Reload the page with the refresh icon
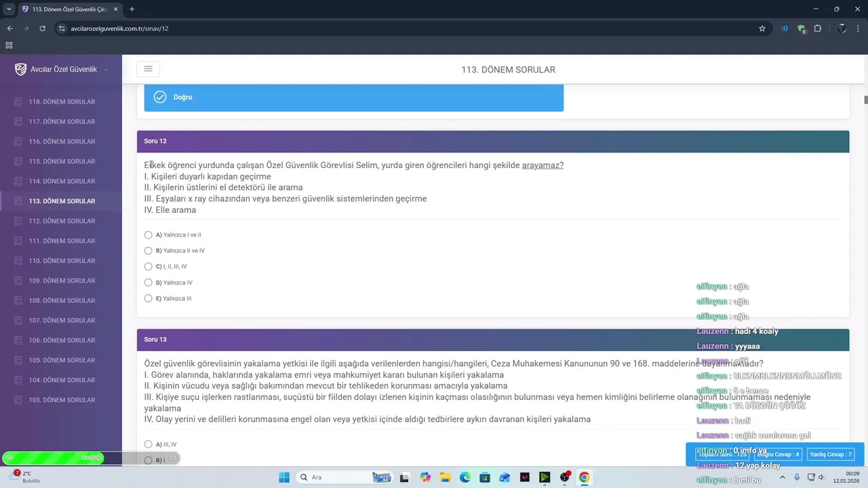Screen dimensions: 868x488 pos(43,28)
